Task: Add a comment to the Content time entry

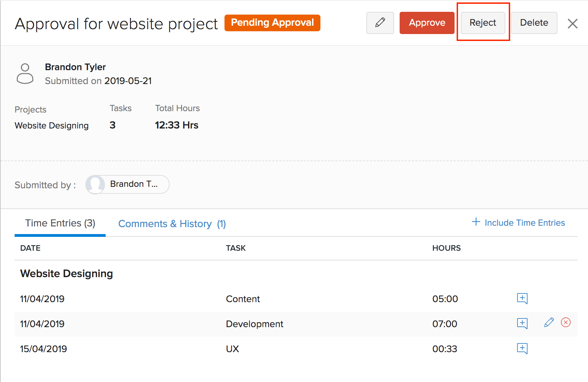Action: coord(522,299)
